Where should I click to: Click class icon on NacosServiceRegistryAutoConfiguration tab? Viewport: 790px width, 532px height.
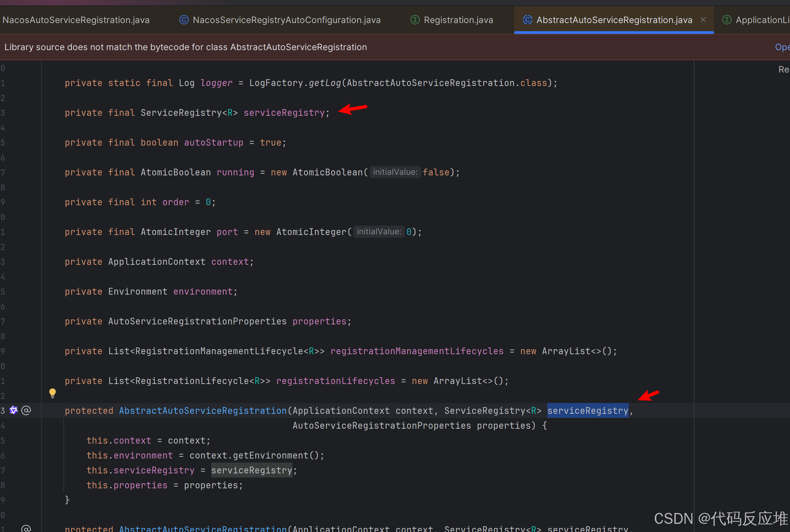184,20
